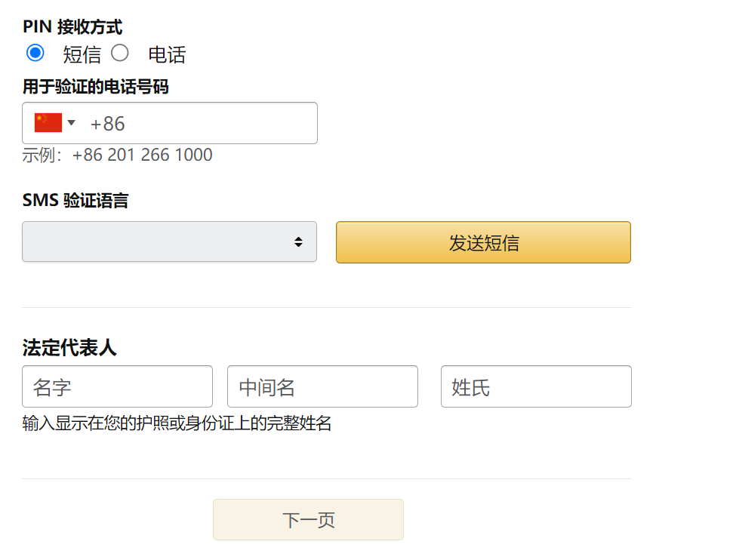Click the 电话 label text
736x560 pixels.
coord(167,54)
